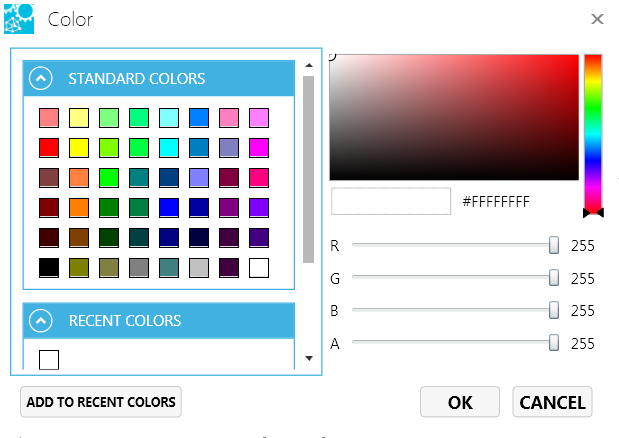619x438 pixels.
Task: Select the black swatch in standard colors
Action: 49,268
